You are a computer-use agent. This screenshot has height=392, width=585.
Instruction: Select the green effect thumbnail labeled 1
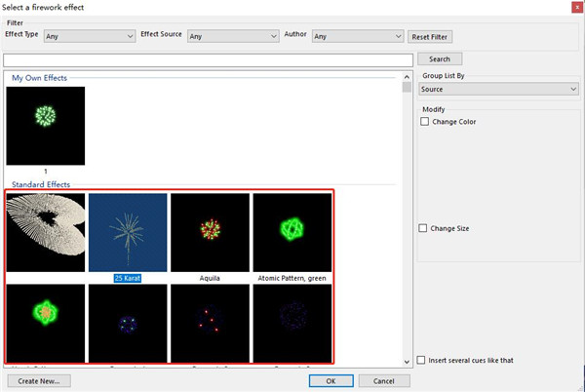point(45,126)
